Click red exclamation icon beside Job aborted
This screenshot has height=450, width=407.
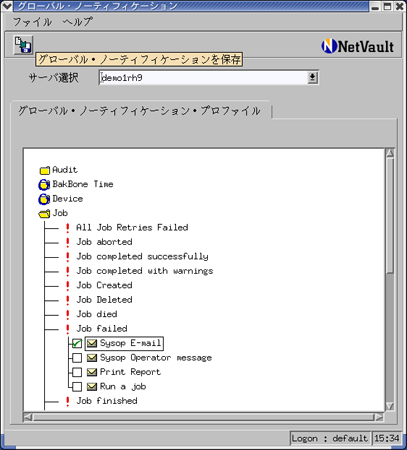(x=68, y=242)
